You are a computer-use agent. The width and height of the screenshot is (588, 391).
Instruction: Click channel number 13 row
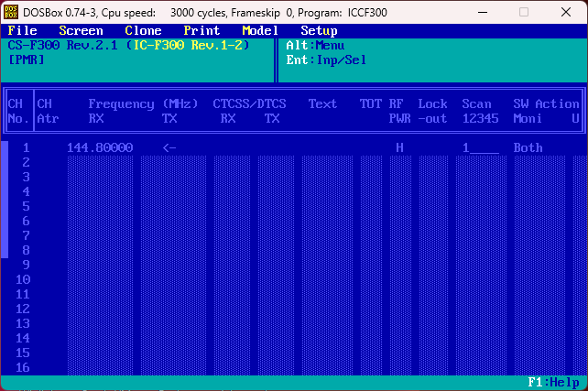coord(23,323)
